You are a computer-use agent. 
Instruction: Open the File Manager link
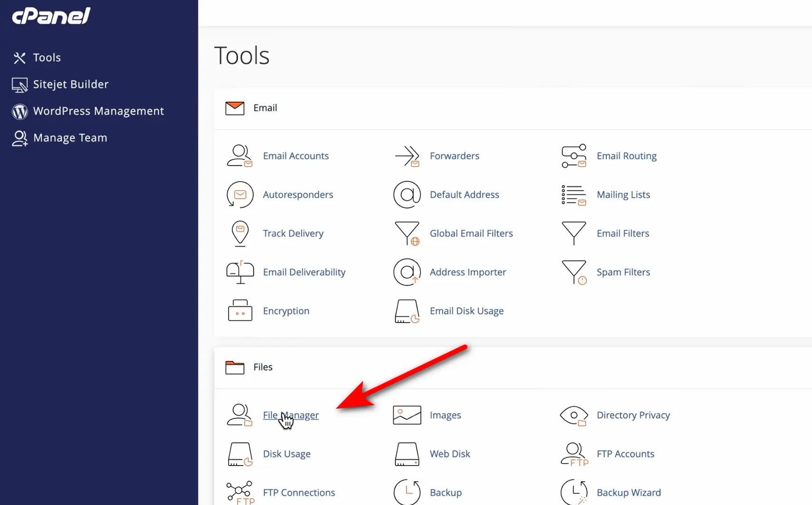coord(291,415)
